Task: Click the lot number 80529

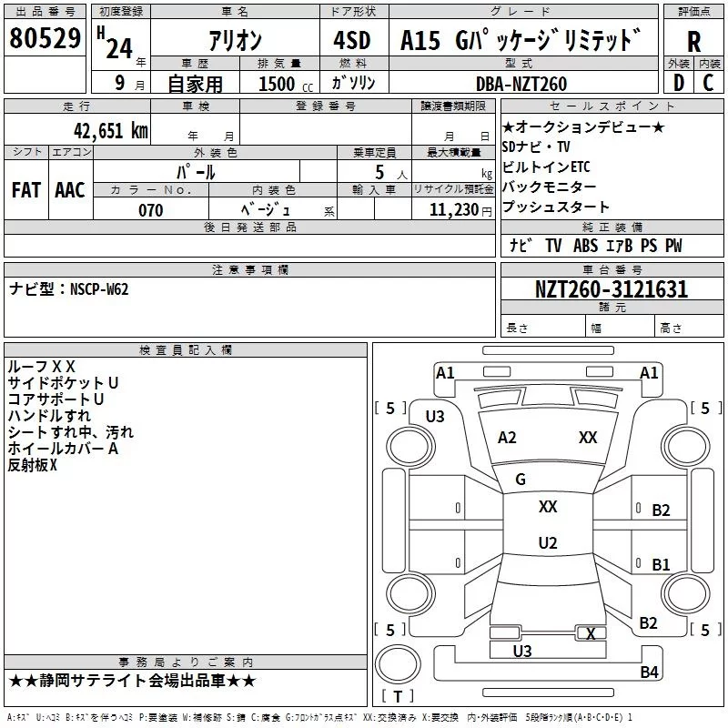Action: [x=45, y=39]
